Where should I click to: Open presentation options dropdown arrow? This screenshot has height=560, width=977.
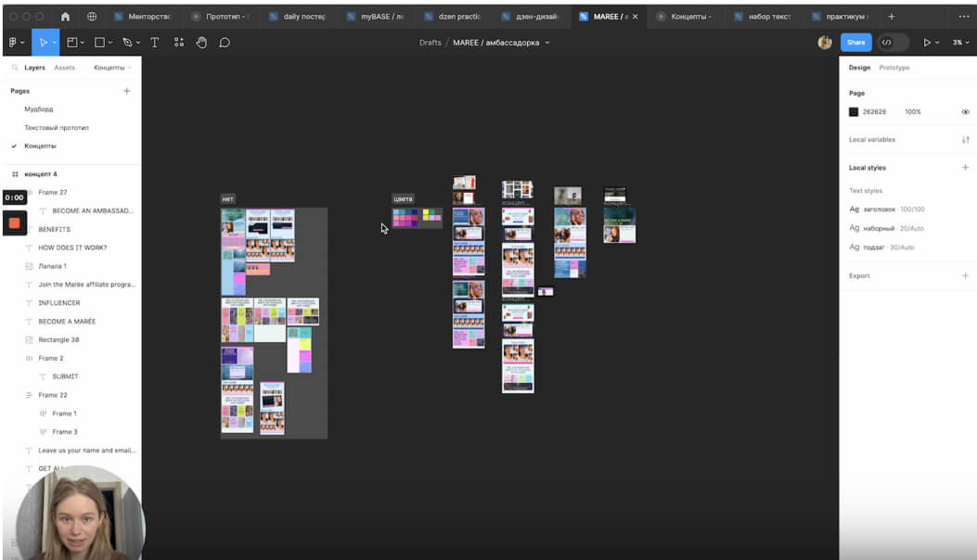tap(936, 43)
